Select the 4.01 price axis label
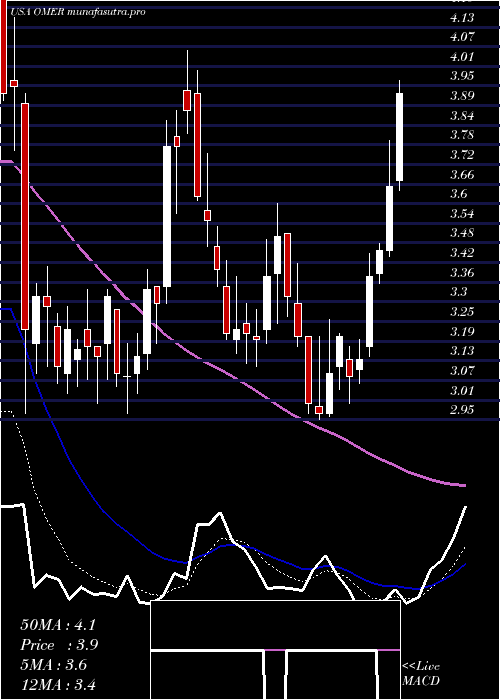 coord(462,57)
